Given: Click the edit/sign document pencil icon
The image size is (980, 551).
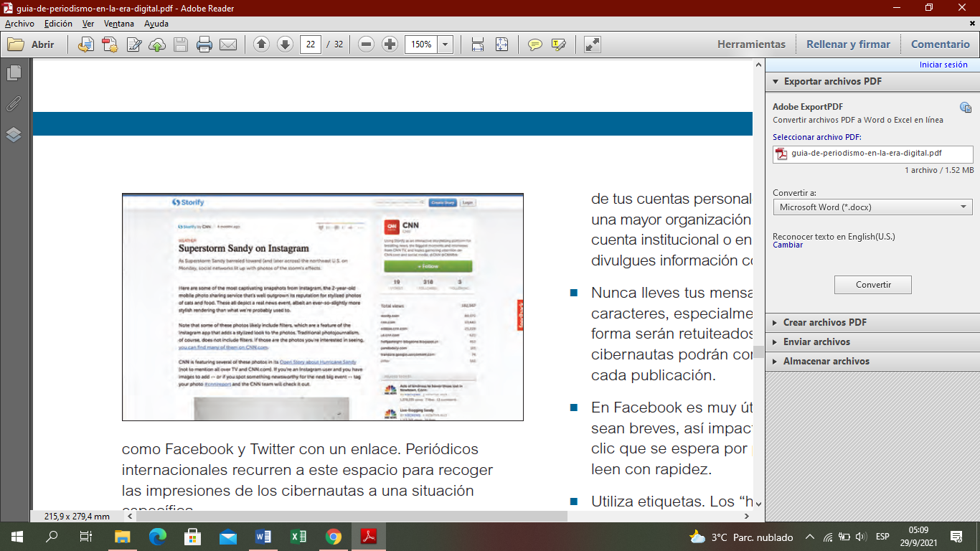Looking at the screenshot, I should pos(133,44).
